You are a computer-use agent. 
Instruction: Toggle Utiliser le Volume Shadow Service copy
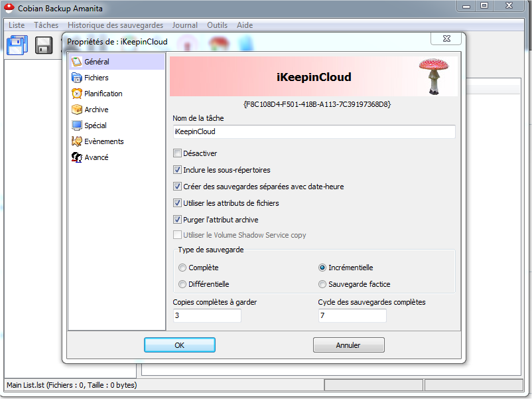(x=177, y=235)
